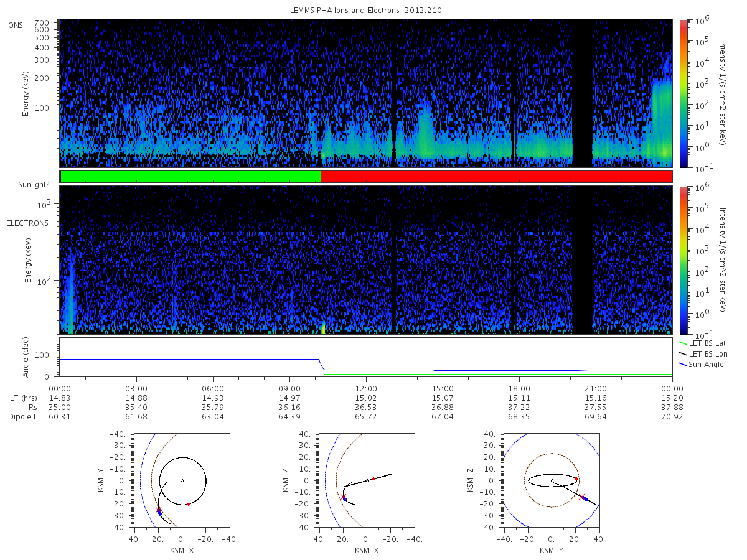The width and height of the screenshot is (747, 560).
Task: Click the ions intensity color scale bar
Action: click(x=682, y=93)
